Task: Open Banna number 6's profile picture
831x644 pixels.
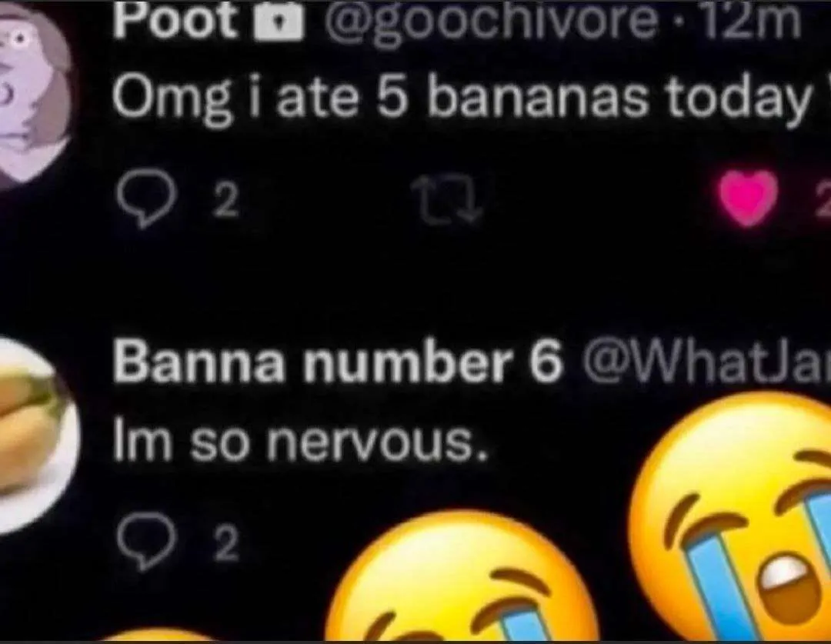Action: click(37, 435)
